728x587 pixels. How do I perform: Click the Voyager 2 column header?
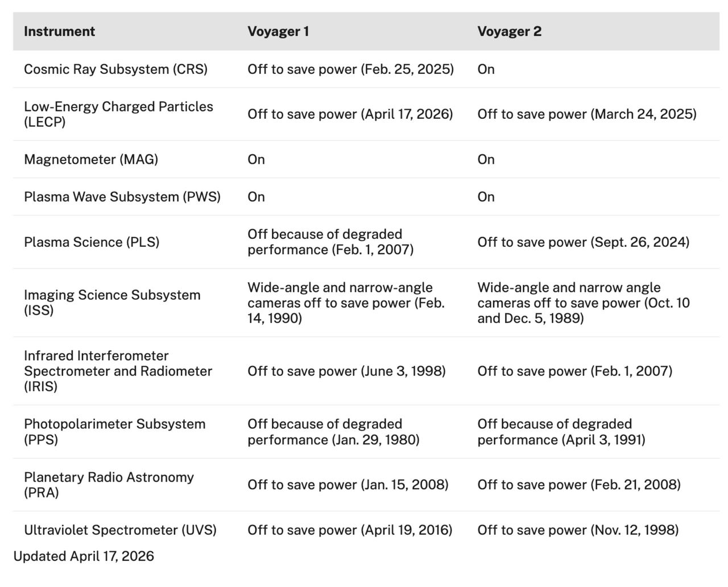point(509,31)
